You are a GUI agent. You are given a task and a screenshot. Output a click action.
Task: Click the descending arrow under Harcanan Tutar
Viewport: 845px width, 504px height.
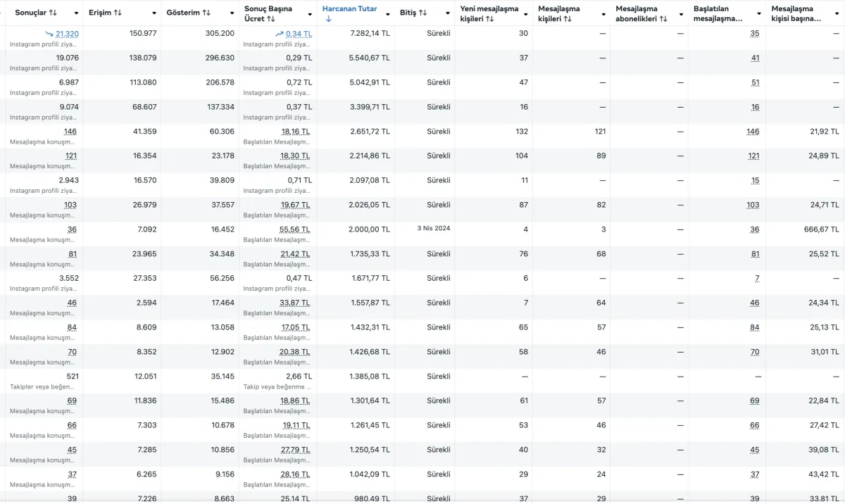click(x=328, y=19)
